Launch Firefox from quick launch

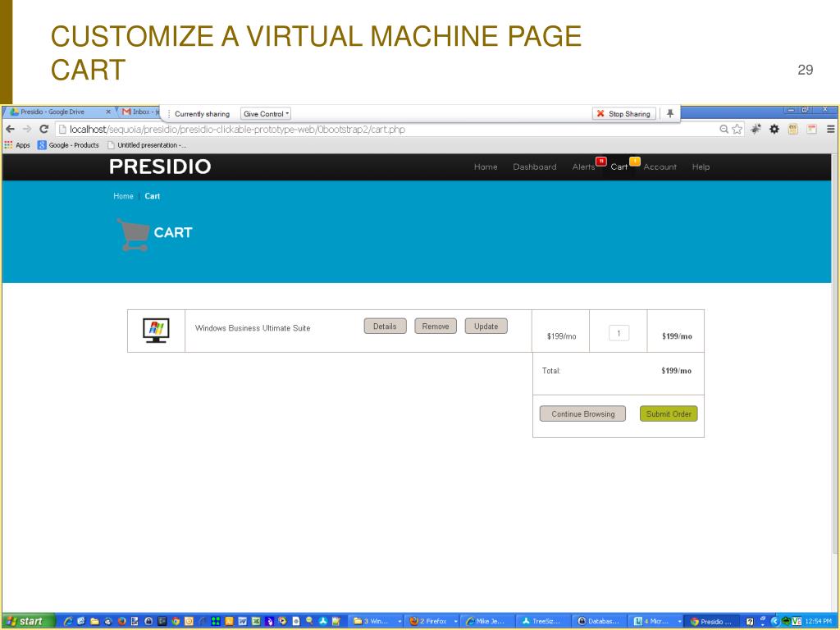(x=121, y=622)
